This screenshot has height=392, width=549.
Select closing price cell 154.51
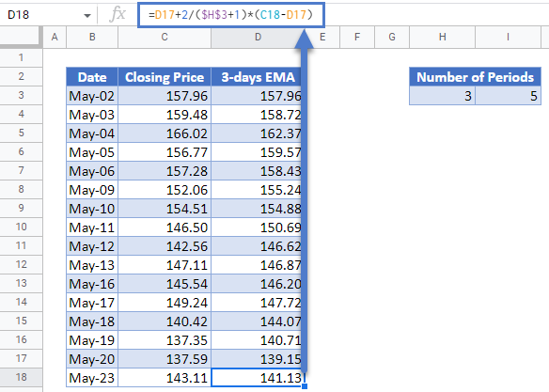pos(165,209)
